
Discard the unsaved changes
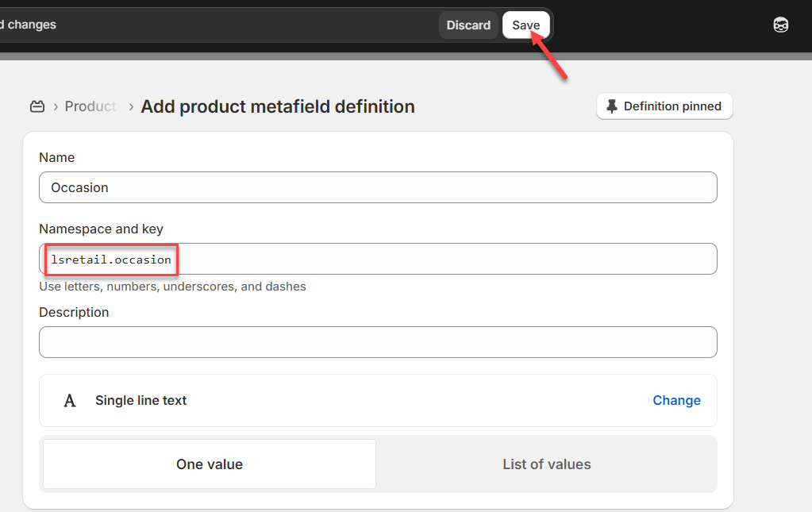(x=468, y=25)
